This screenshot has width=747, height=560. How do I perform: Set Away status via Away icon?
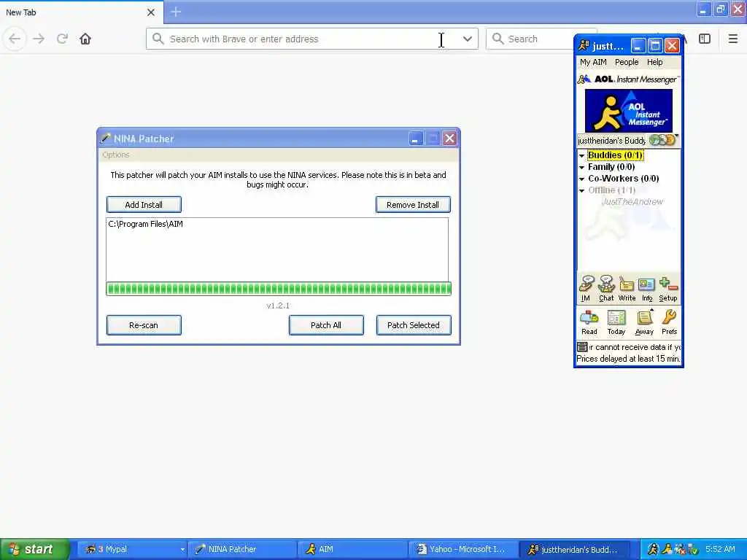(x=644, y=322)
